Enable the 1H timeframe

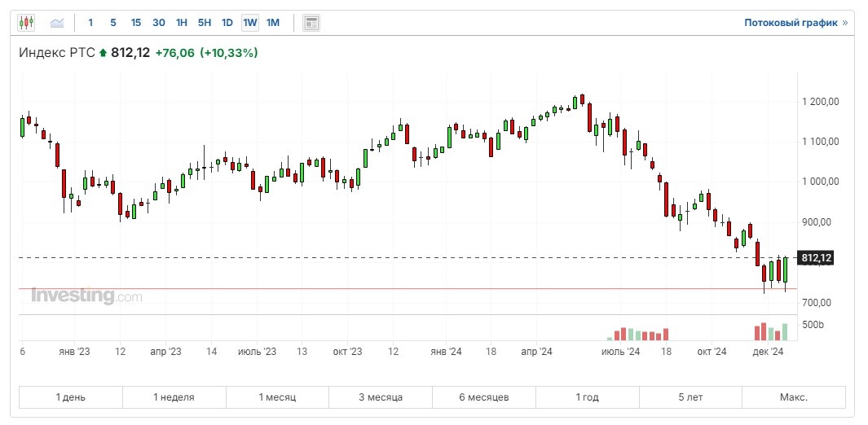tap(182, 23)
